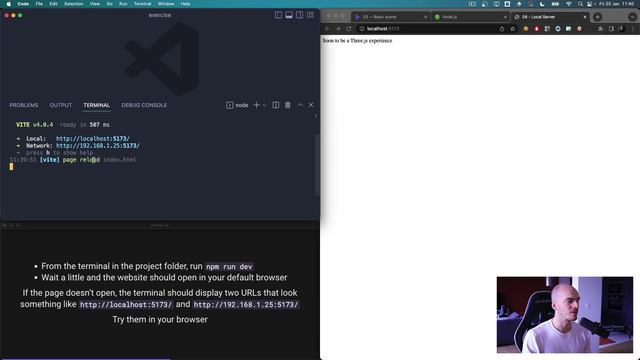This screenshot has width=640, height=360.
Task: Open the Go menu
Action: point(110,4)
